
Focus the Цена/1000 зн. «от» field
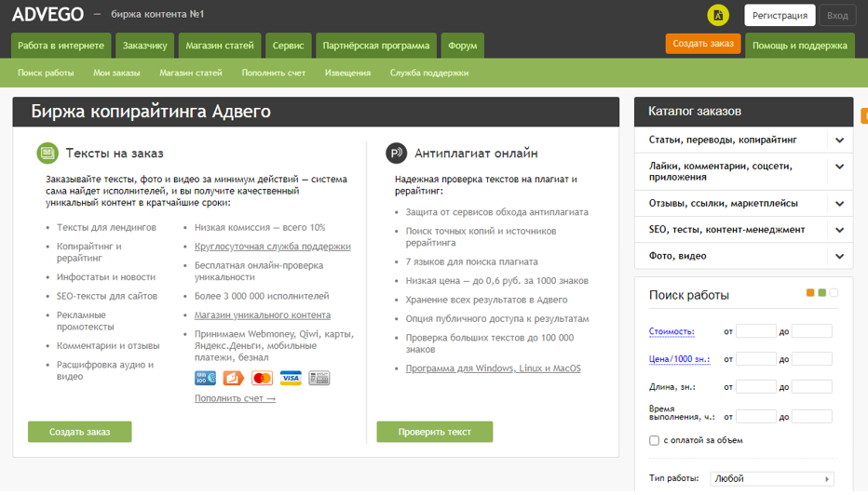point(756,359)
